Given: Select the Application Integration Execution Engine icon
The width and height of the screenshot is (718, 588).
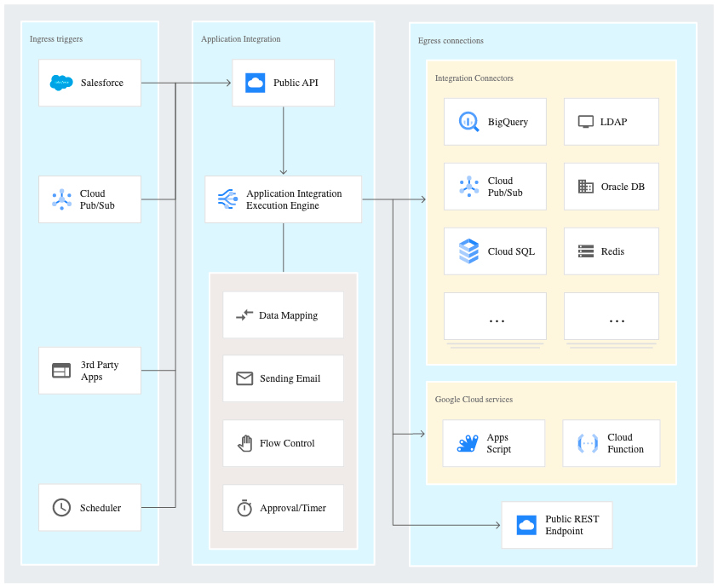Looking at the screenshot, I should coord(227,199).
